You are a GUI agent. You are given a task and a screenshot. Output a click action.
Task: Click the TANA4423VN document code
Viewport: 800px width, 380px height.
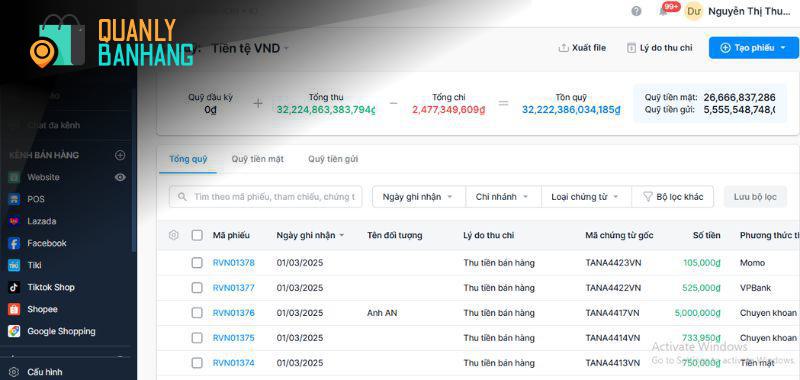(613, 263)
